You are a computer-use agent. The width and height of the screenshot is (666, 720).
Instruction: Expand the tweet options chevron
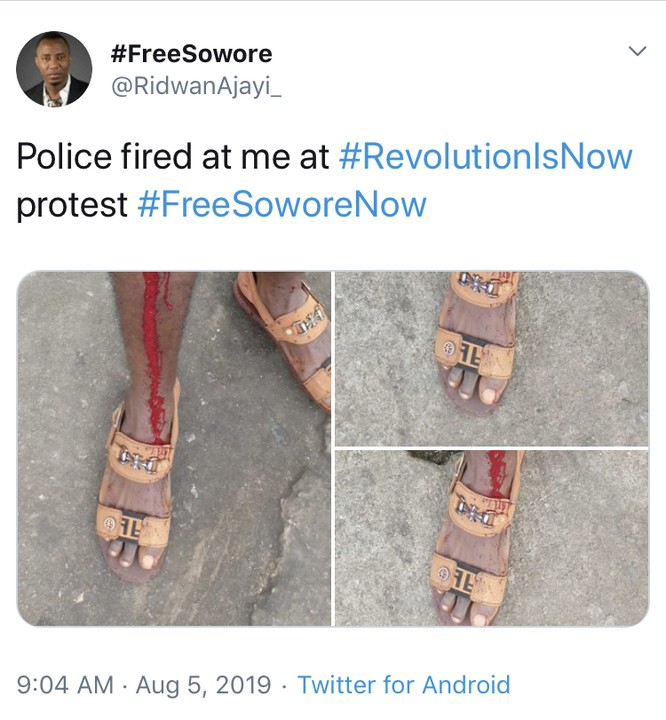tap(636, 51)
